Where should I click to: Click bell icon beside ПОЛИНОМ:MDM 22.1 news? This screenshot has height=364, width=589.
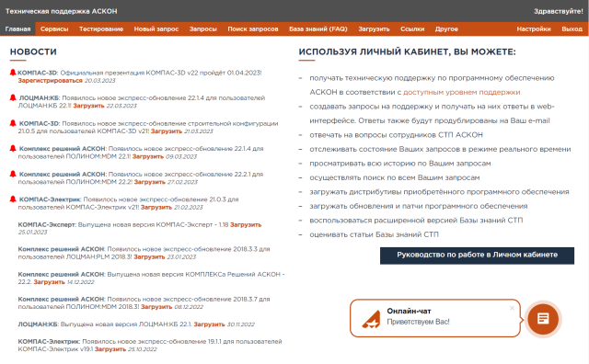click(x=13, y=148)
